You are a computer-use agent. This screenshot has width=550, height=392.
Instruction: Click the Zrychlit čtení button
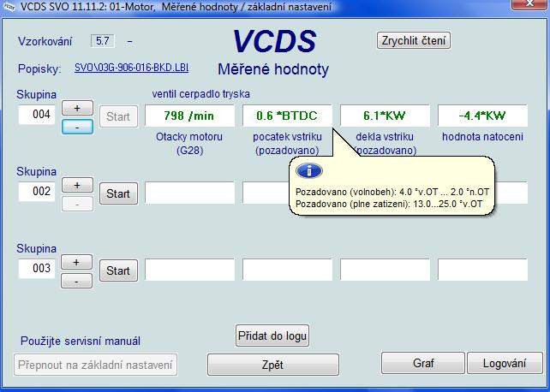point(414,40)
